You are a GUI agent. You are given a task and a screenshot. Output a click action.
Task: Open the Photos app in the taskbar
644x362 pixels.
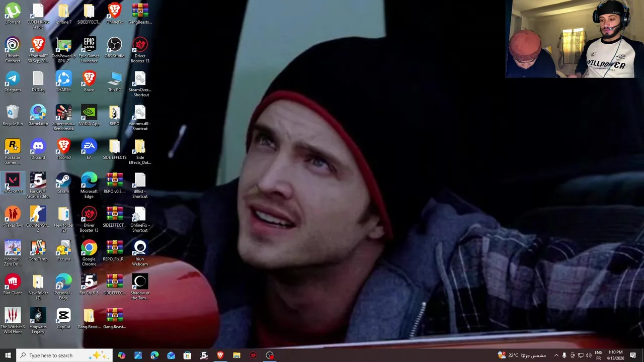click(138, 355)
